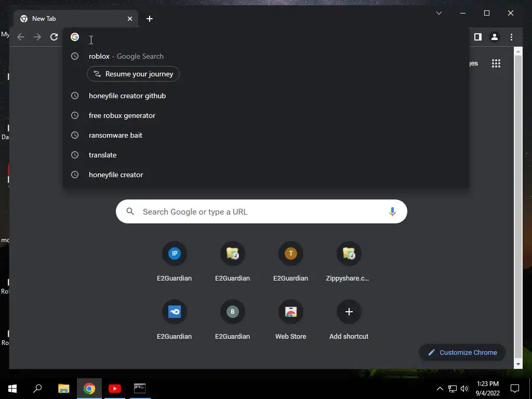This screenshot has height=399, width=532.
Task: Click the network icon in system tray
Action: 453,389
